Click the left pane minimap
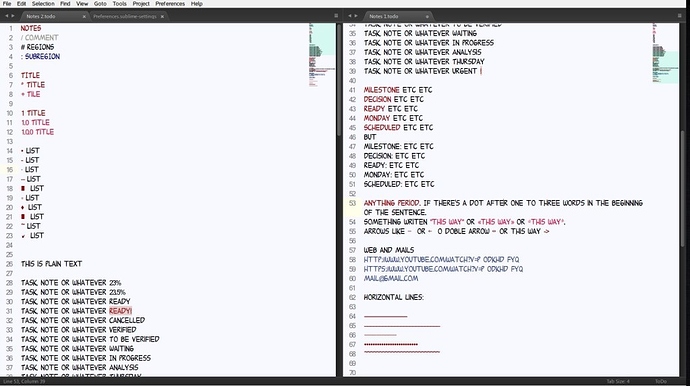This screenshot has height=386, width=690. click(322, 55)
